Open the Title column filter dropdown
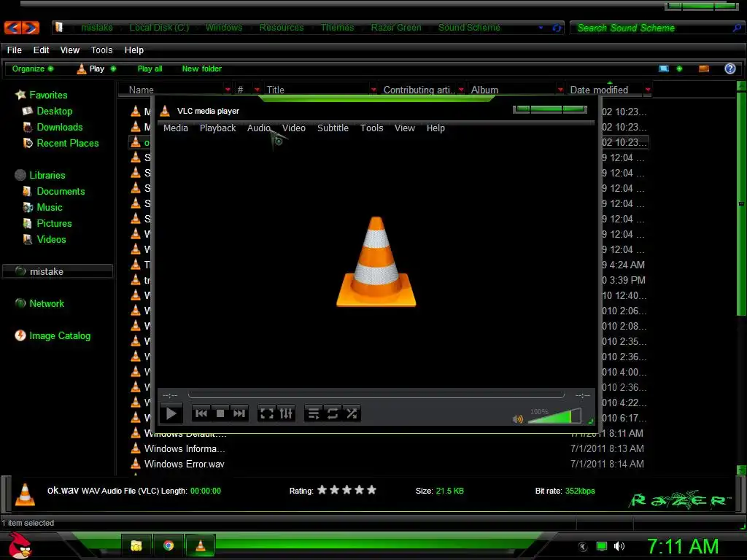The width and height of the screenshot is (747, 560). click(x=373, y=90)
